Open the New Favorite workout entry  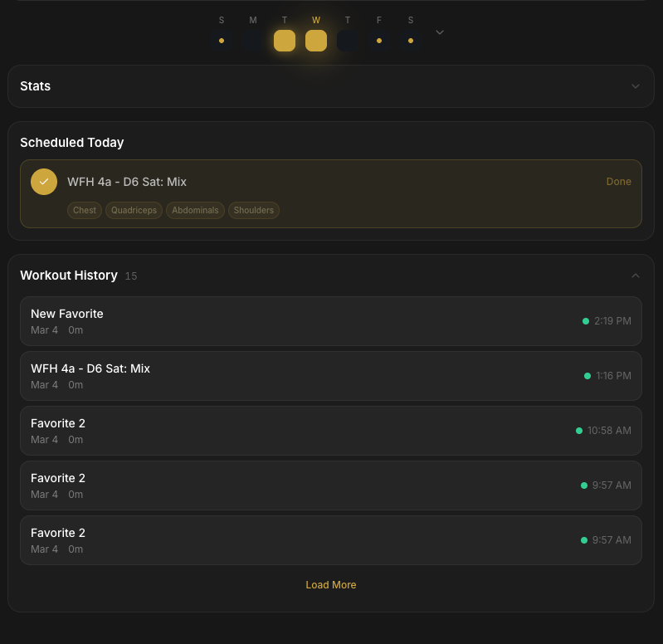point(330,321)
